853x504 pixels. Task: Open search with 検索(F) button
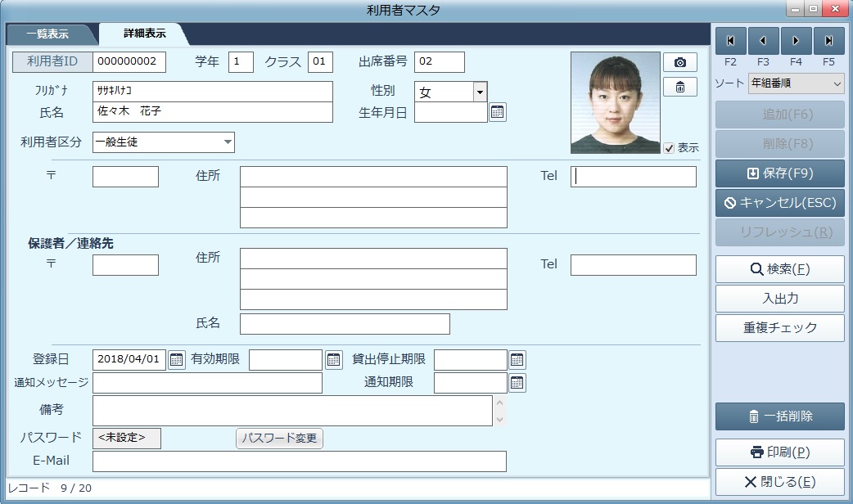(x=779, y=269)
